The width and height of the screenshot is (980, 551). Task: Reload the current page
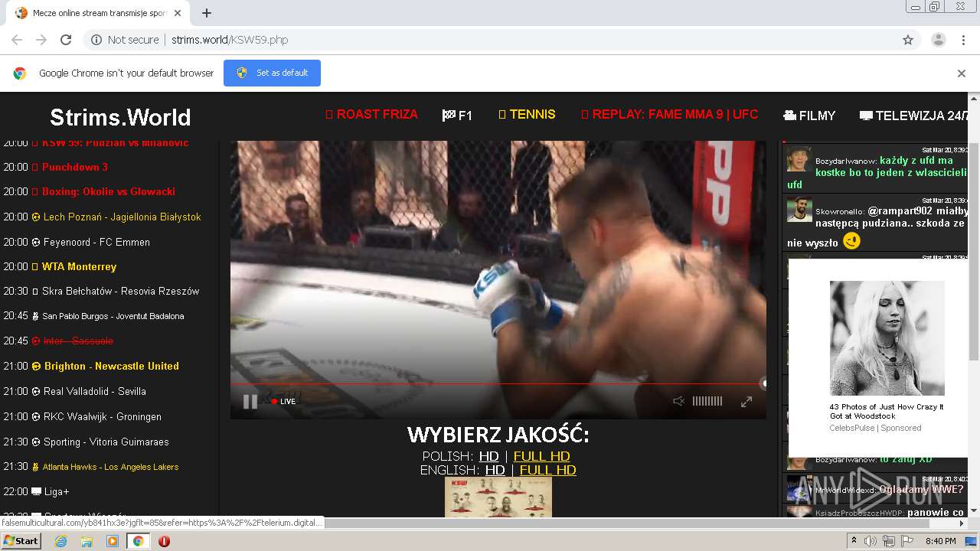coord(66,40)
